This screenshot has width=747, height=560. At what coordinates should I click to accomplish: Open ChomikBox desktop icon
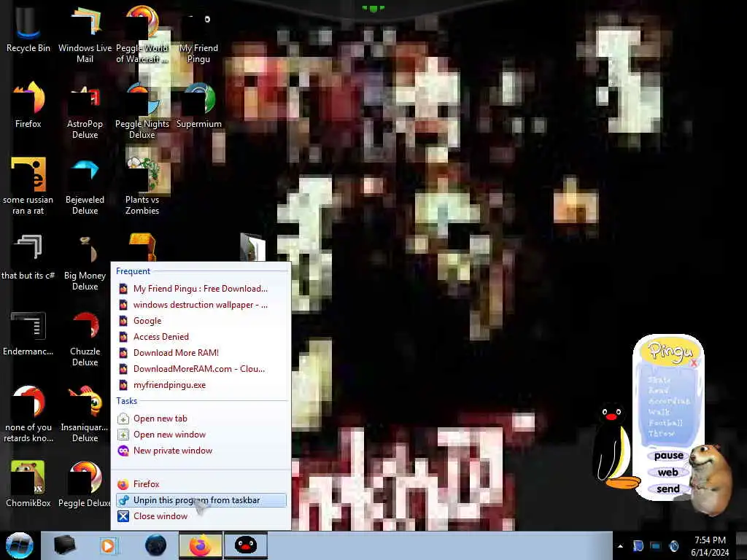28,484
